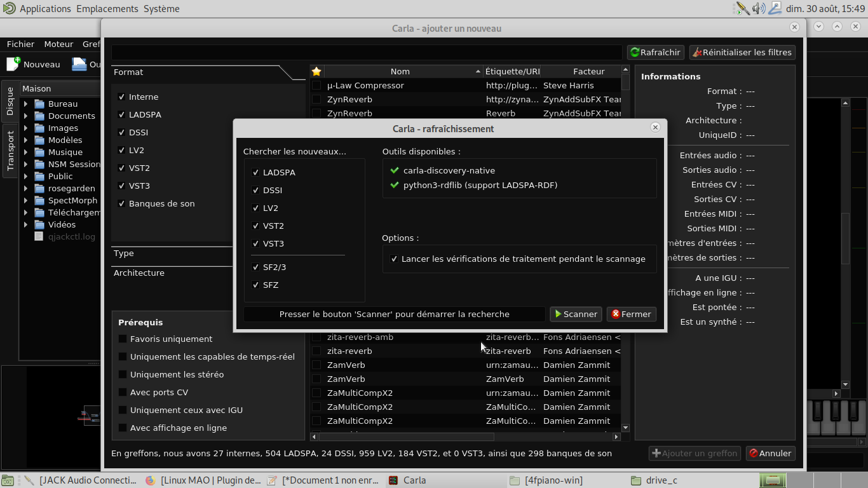
Task: Check 'Uniquement les stéréo' filter
Action: [123, 374]
